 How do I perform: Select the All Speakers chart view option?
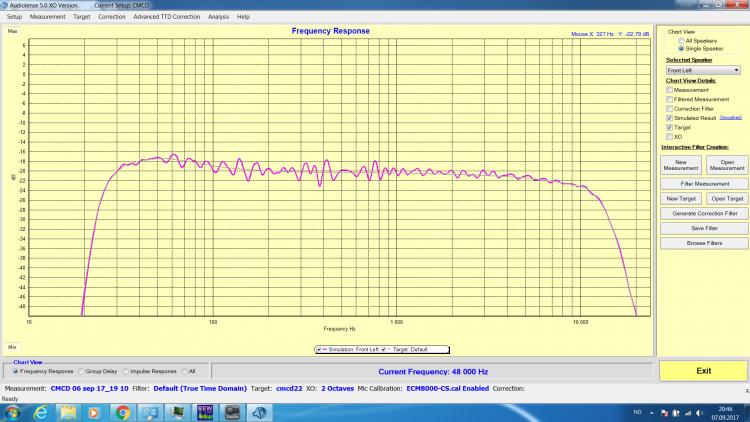[x=682, y=40]
